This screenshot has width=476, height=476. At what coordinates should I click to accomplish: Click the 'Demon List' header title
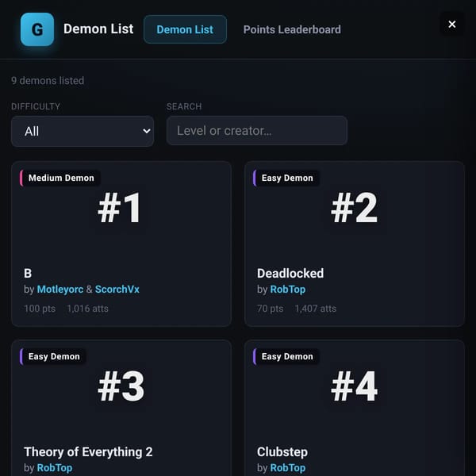click(98, 29)
